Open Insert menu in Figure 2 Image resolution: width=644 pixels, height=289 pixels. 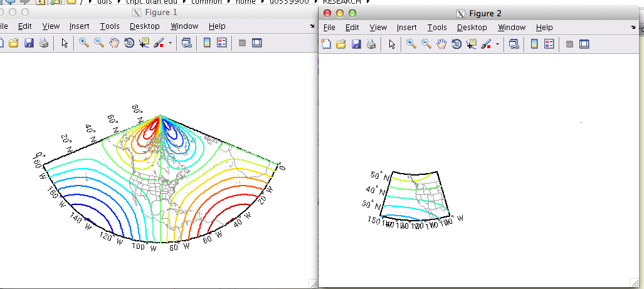click(x=406, y=27)
